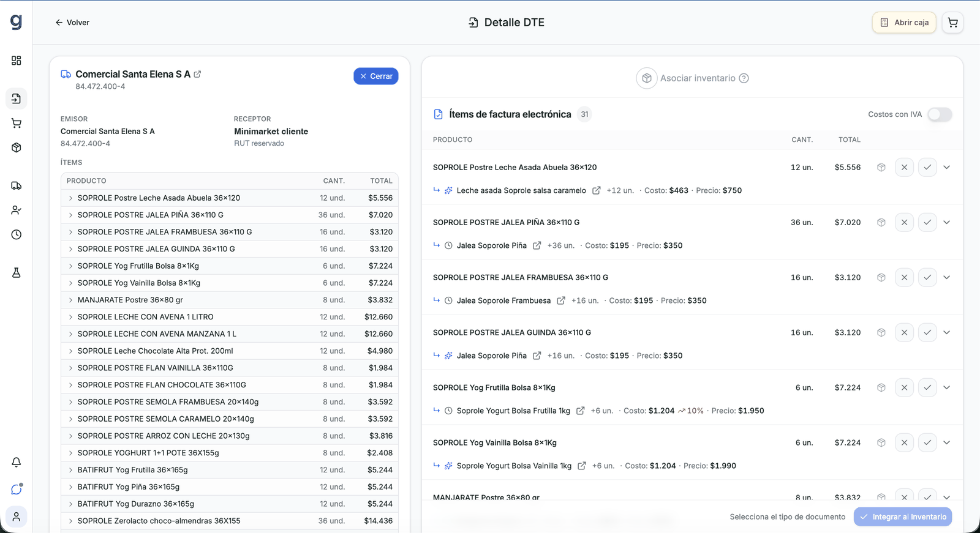Open the delivery truck icon in sidebar

tap(17, 185)
